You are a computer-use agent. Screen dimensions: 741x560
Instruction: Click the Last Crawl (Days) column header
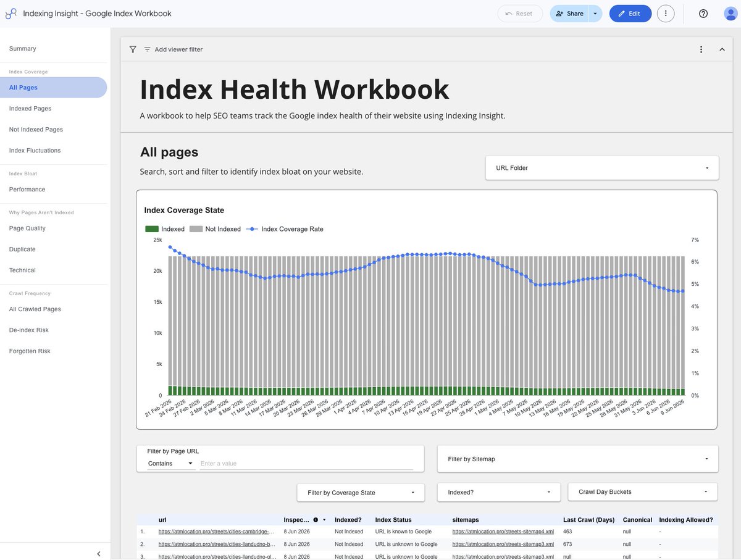coord(588,520)
